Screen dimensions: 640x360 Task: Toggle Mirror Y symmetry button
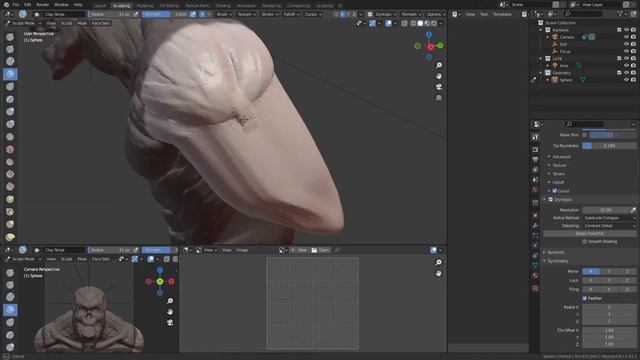point(609,271)
